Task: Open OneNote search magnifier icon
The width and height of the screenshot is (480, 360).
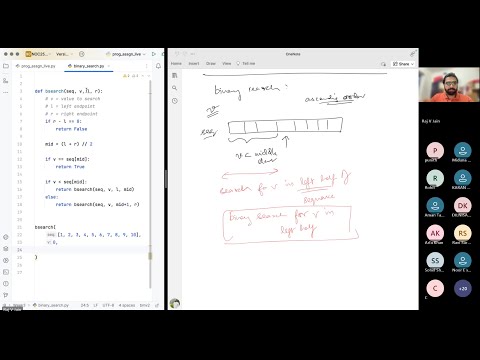Action: tap(175, 88)
